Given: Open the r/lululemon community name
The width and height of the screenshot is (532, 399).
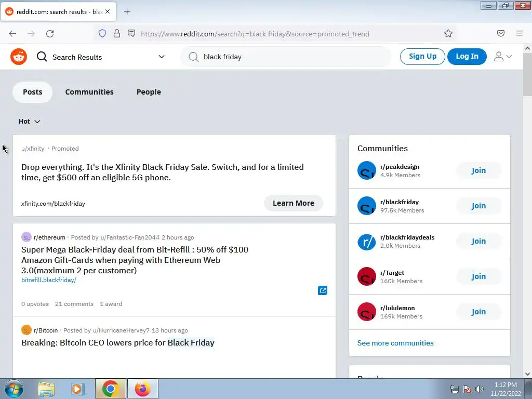Looking at the screenshot, I should tap(397, 308).
